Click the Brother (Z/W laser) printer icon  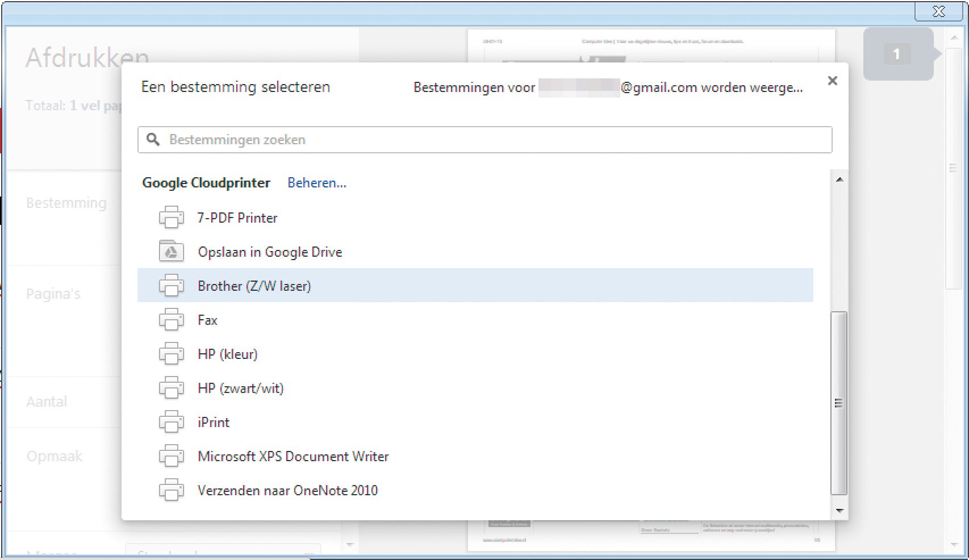pos(171,286)
